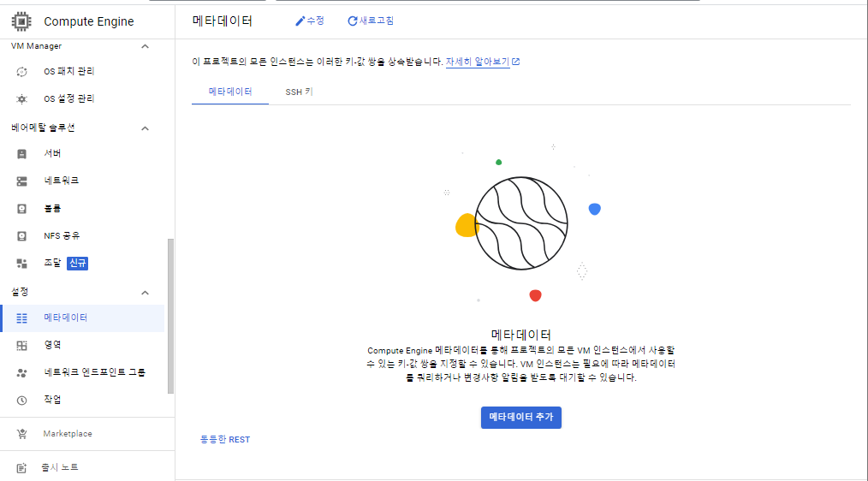Image resolution: width=868 pixels, height=481 pixels.
Task: Collapse the 설정 section
Action: [145, 293]
